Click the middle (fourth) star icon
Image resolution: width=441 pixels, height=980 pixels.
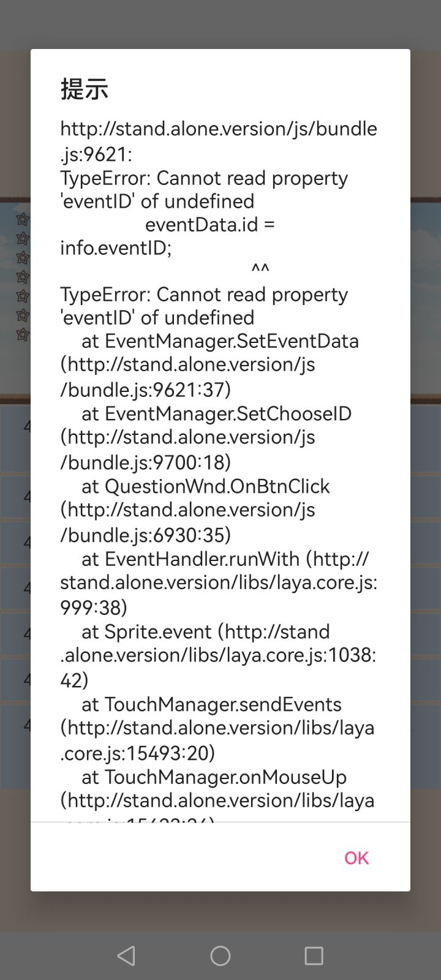pos(23,276)
